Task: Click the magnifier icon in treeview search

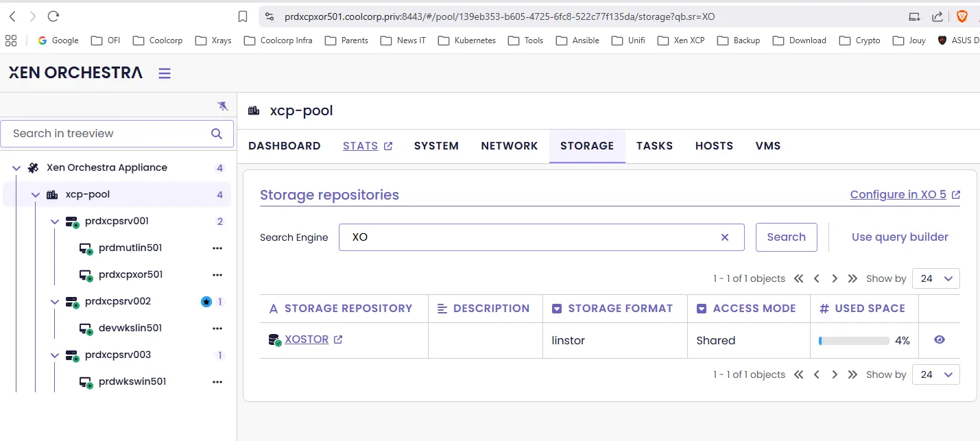Action: [x=217, y=134]
